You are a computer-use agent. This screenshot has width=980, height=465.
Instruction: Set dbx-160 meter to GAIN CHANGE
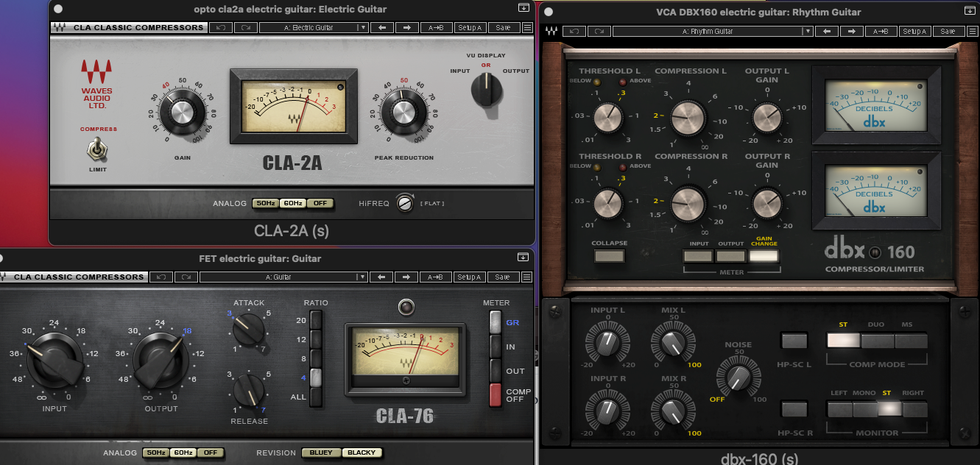point(764,256)
